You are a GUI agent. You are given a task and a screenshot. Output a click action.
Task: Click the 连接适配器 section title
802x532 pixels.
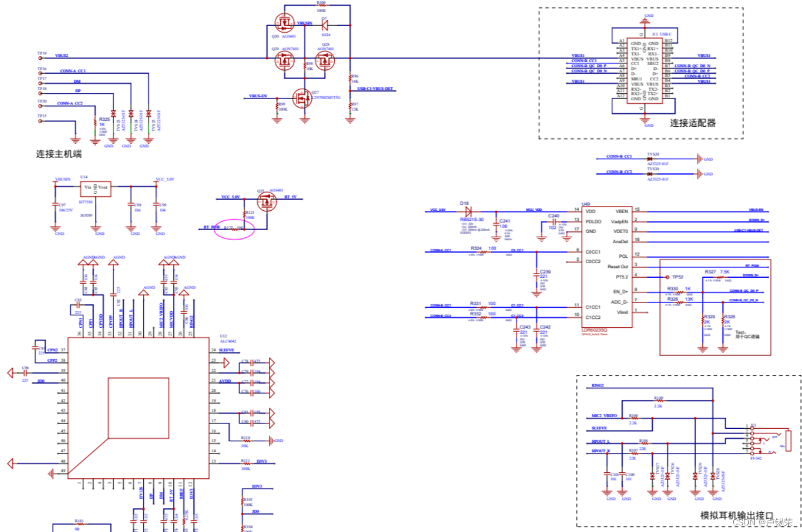point(693,123)
